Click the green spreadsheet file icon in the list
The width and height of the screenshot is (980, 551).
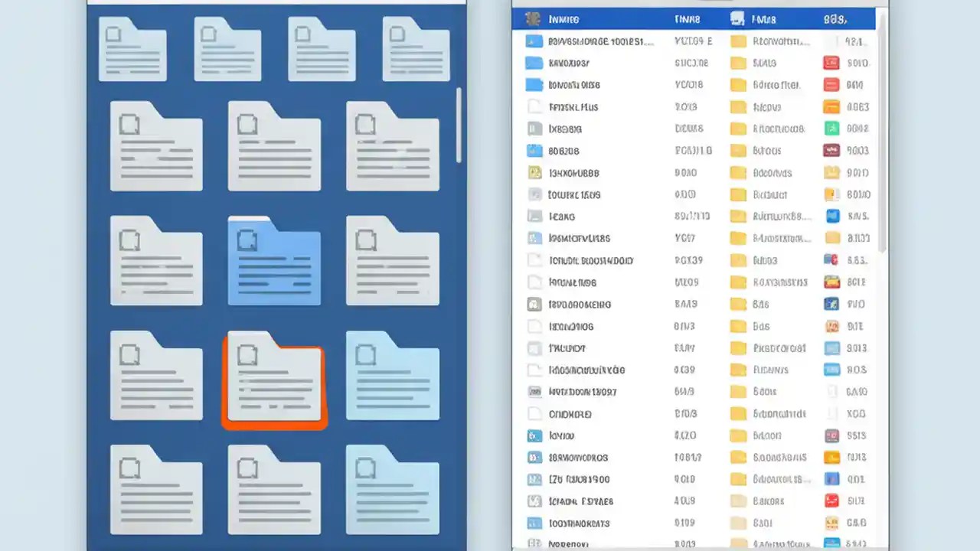pyautogui.click(x=831, y=129)
